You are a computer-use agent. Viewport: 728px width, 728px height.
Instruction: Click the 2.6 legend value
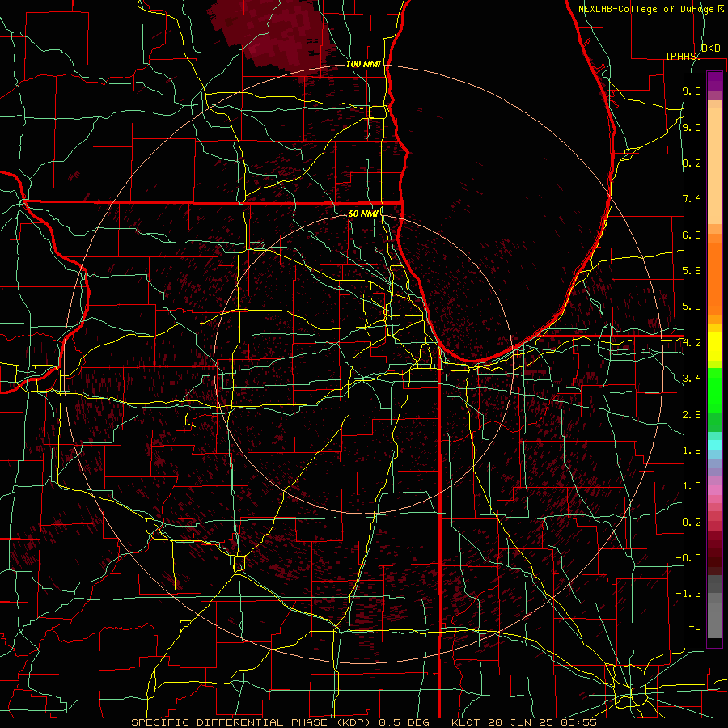click(x=692, y=415)
